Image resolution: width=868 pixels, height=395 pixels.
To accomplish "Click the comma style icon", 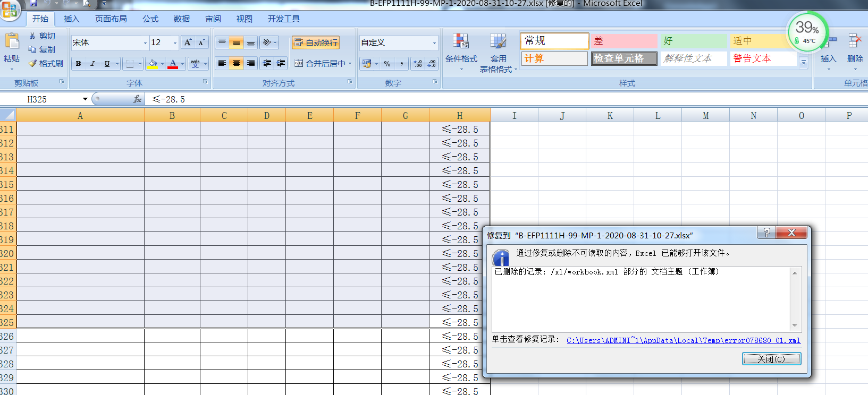I will [x=401, y=64].
